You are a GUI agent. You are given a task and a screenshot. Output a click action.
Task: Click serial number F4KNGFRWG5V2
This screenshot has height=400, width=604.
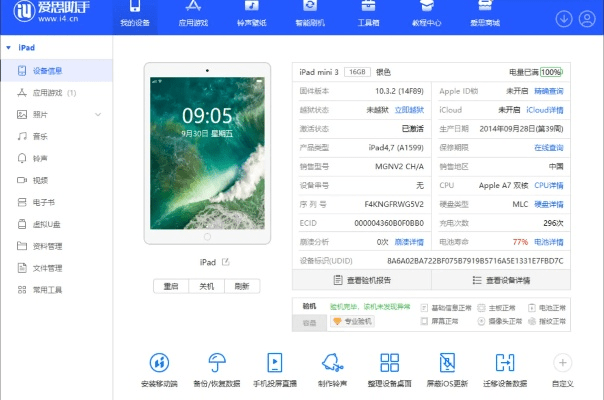394,204
